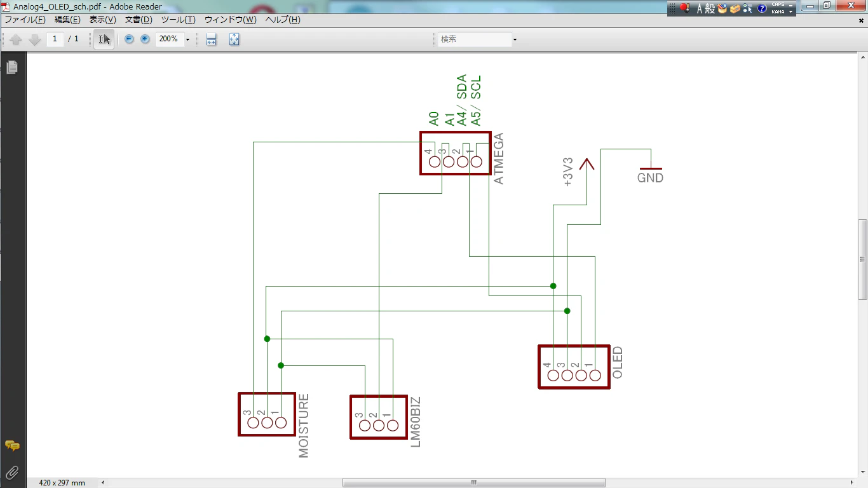
Task: Click the 200% zoom value field
Action: (169, 39)
